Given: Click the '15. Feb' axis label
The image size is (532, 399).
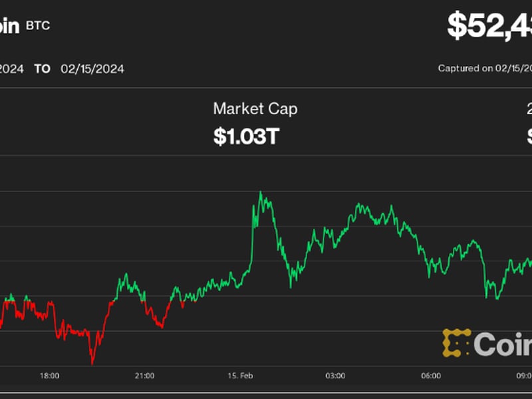Looking at the screenshot, I should point(240,376).
